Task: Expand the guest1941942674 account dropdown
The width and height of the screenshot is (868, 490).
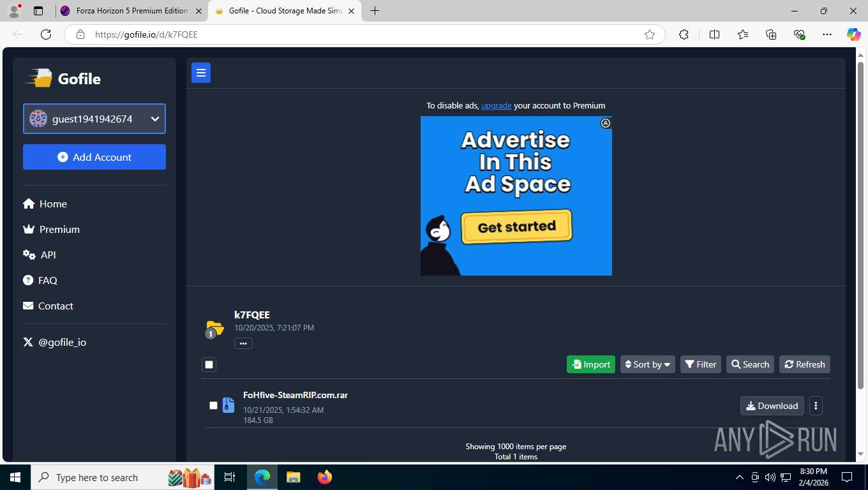Action: (94, 119)
